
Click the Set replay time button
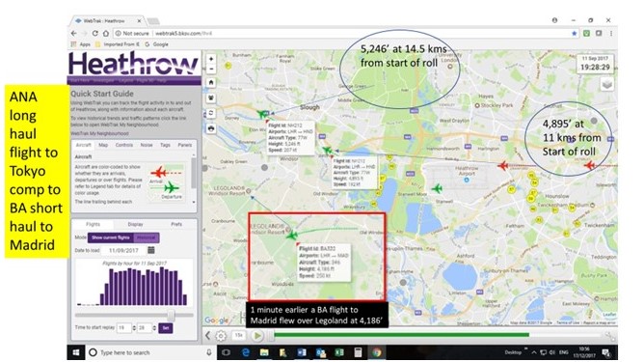pyautogui.click(x=166, y=328)
